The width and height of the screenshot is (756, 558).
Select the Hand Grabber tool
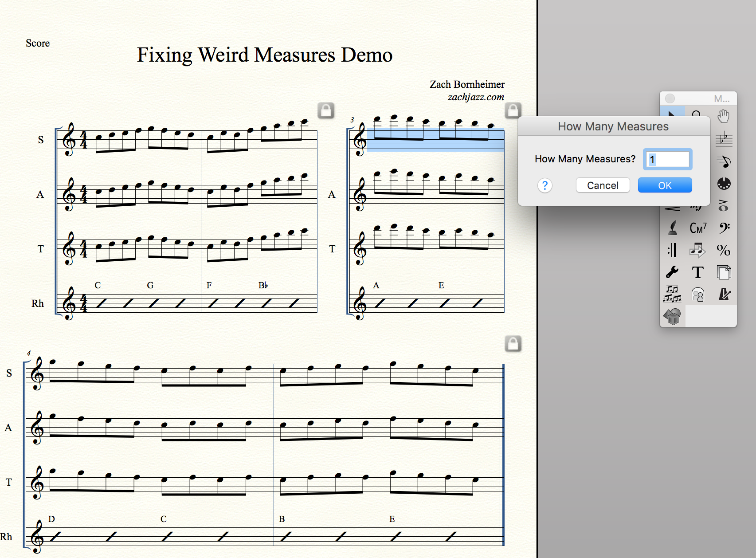pos(724,117)
